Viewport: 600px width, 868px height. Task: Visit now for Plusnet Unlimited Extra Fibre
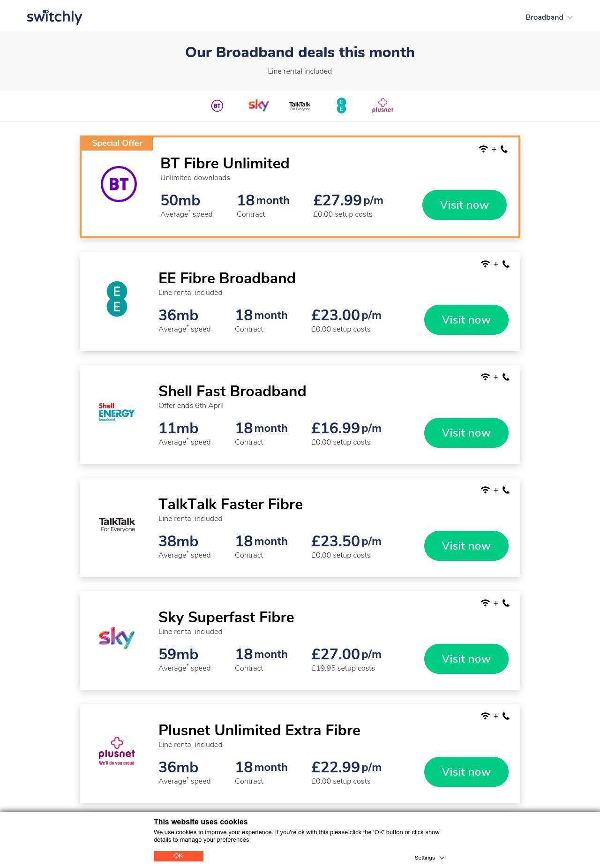pyautogui.click(x=466, y=772)
